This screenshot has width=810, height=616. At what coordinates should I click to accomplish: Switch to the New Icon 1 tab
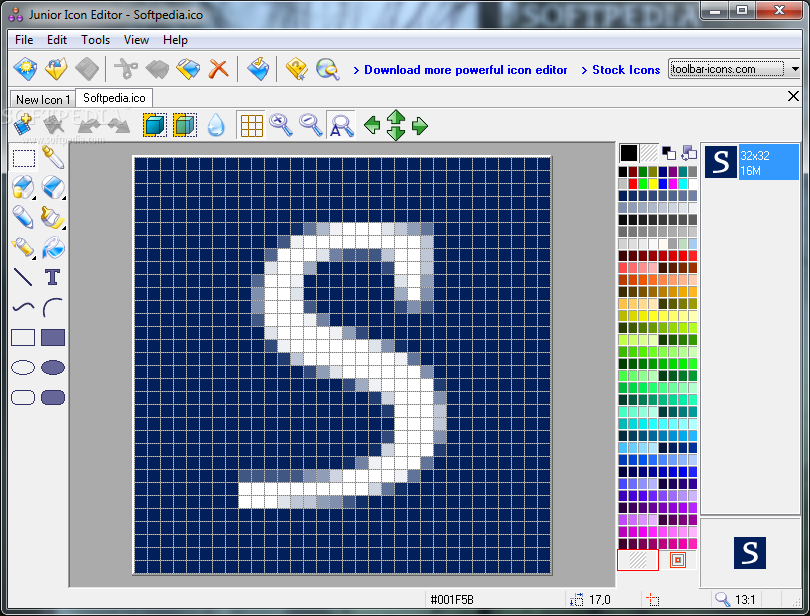click(x=41, y=99)
